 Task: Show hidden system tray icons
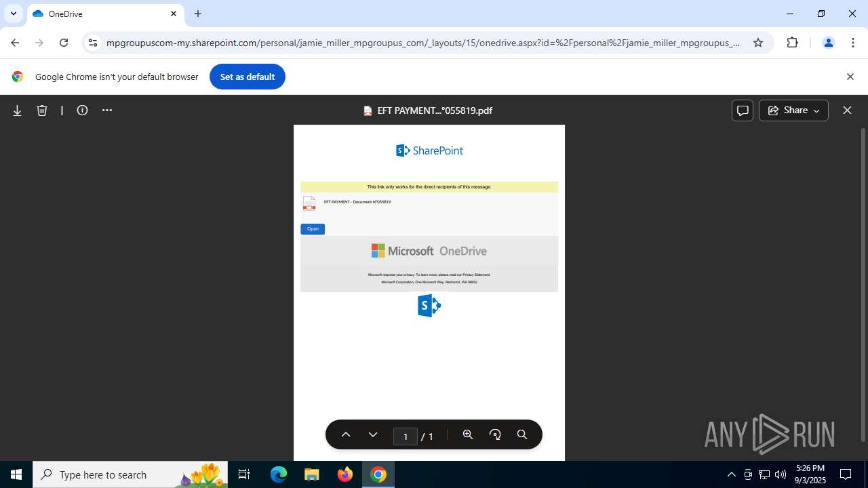(731, 474)
